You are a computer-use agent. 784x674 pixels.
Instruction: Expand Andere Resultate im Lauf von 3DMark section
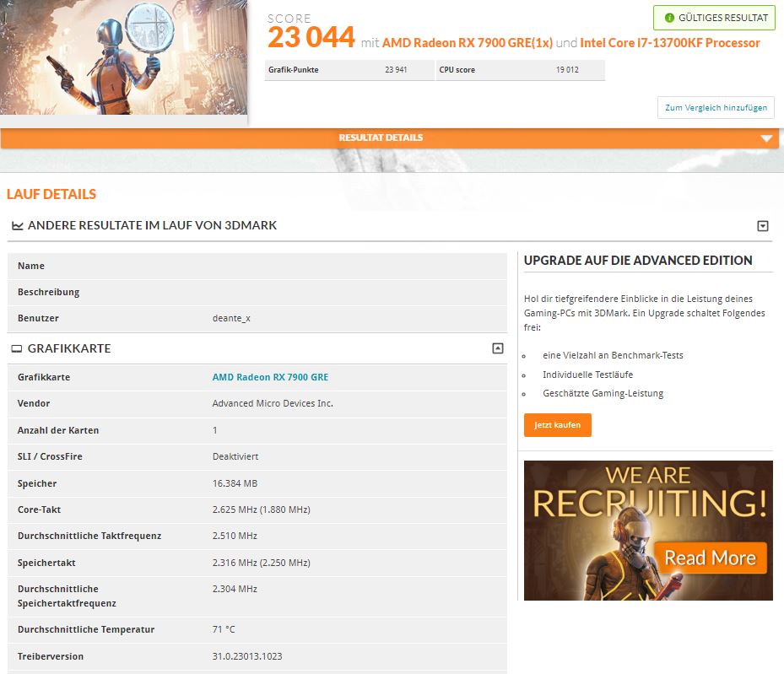click(x=763, y=226)
